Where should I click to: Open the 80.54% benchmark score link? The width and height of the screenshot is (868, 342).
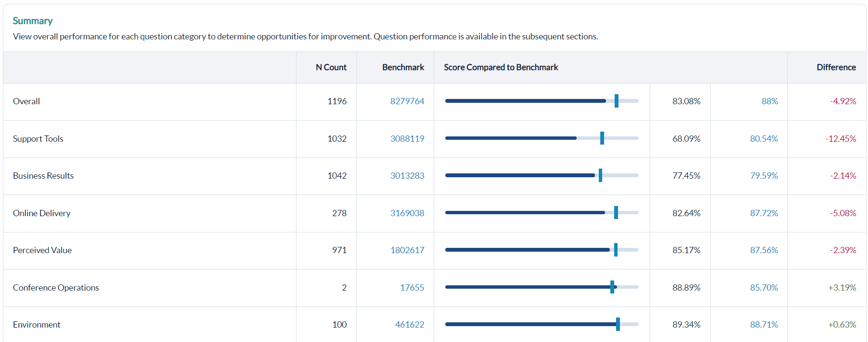(764, 139)
